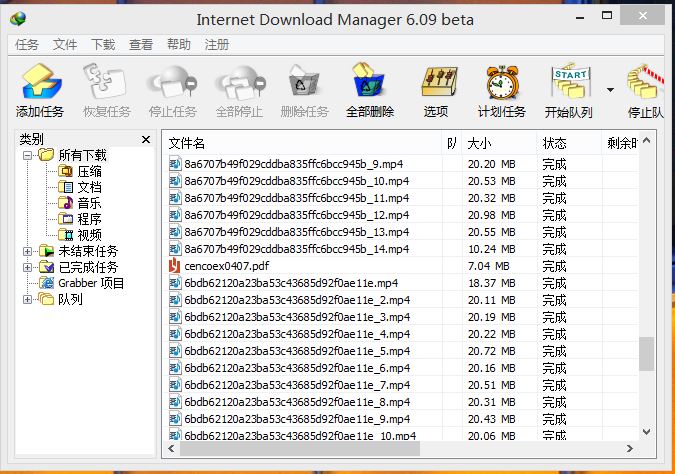
Task: Click the Stop All (全部停止) toolbar icon
Action: 240,82
